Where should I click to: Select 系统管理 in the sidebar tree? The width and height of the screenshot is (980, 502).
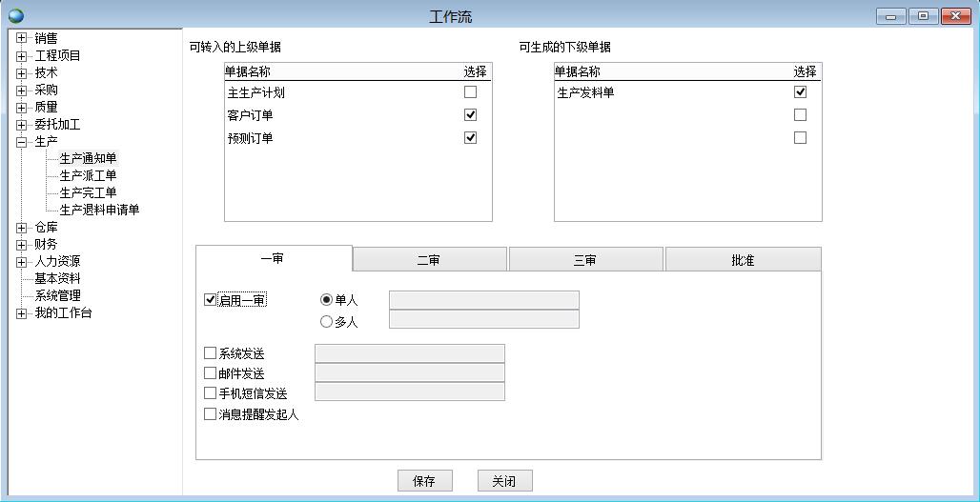pyautogui.click(x=57, y=296)
